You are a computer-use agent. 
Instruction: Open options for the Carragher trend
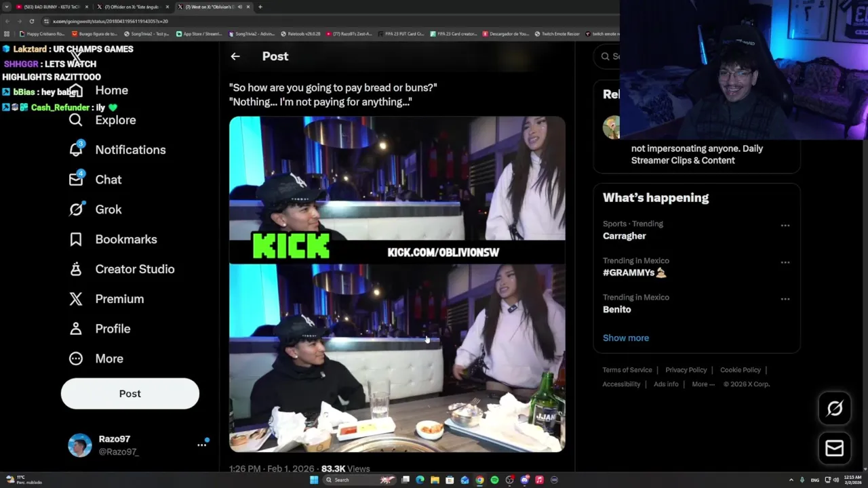click(x=785, y=226)
